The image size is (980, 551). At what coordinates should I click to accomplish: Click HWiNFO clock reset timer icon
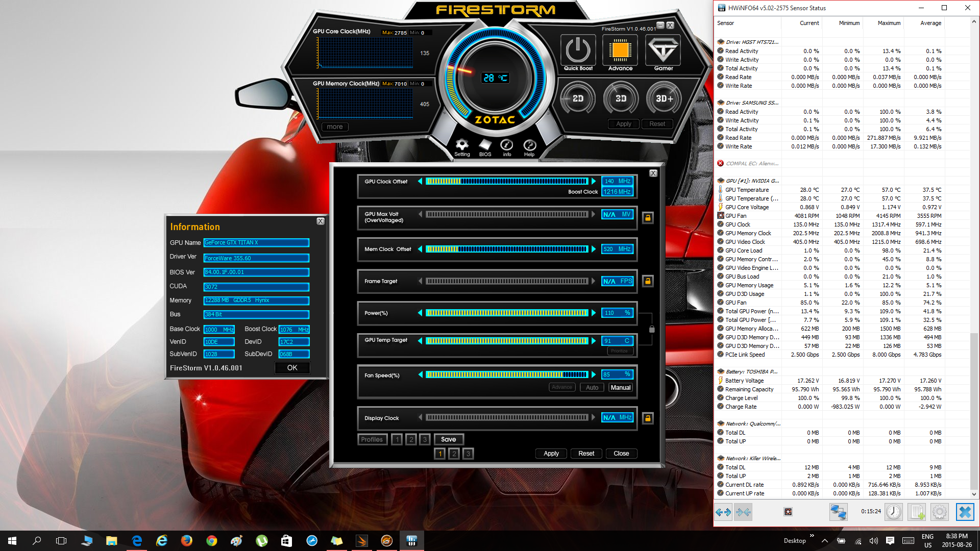(893, 512)
